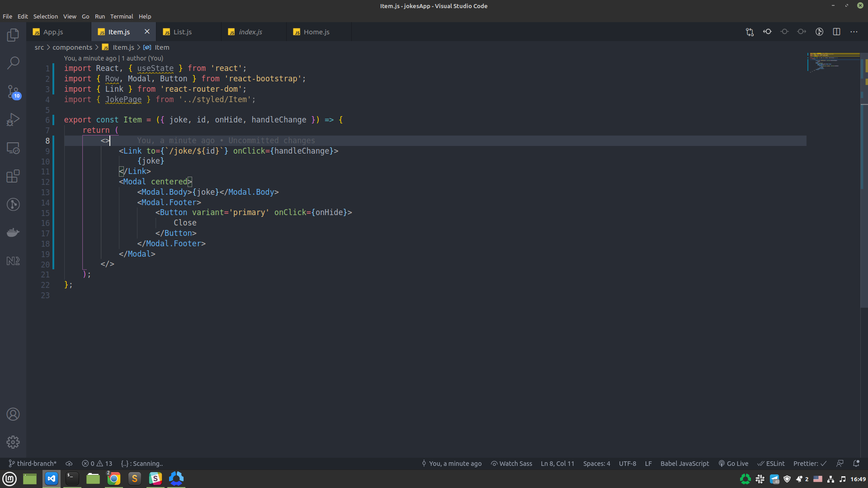
Task: Open the editor More Actions ellipsis menu
Action: pos(854,32)
